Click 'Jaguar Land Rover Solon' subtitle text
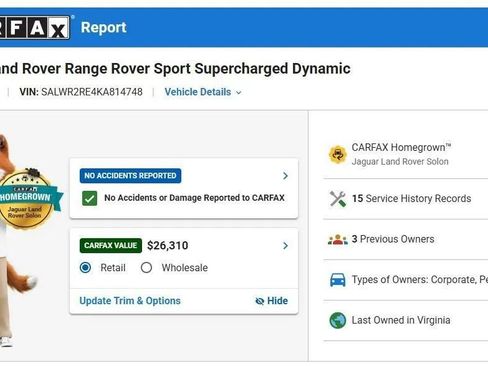This screenshot has height=366, width=488. pyautogui.click(x=400, y=162)
